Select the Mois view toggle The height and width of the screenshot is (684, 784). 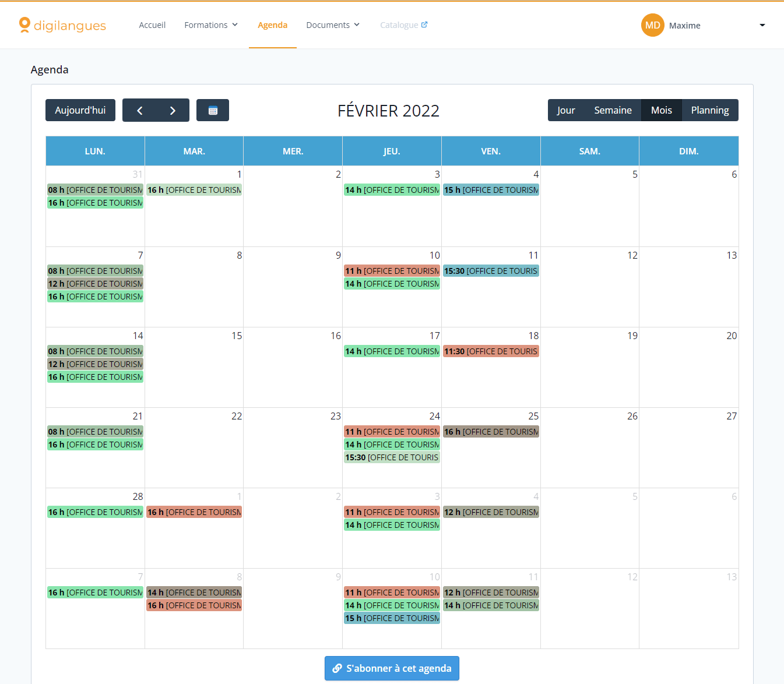click(661, 110)
